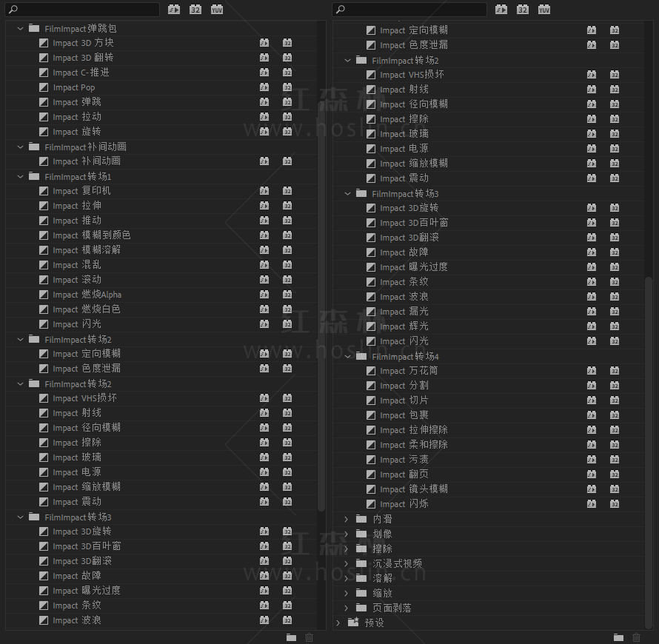
Task: Expand the 溶解 folder
Action: pyautogui.click(x=347, y=578)
